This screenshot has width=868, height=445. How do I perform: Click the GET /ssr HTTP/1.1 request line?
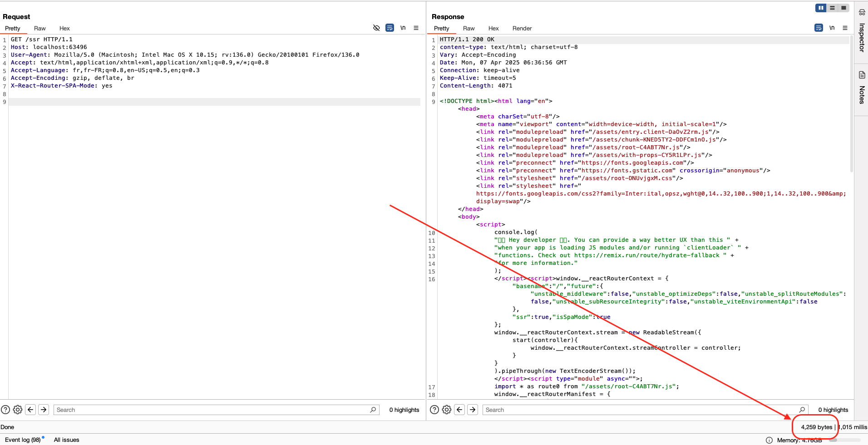coord(42,39)
